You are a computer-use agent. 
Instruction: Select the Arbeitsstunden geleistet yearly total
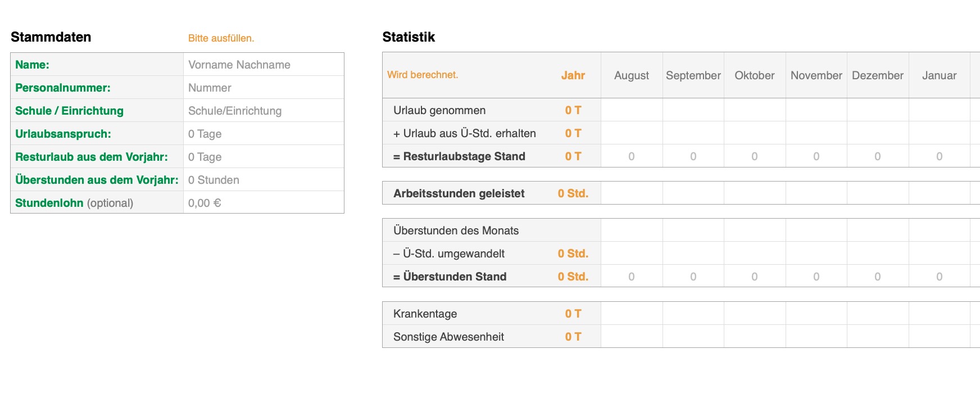click(x=573, y=193)
